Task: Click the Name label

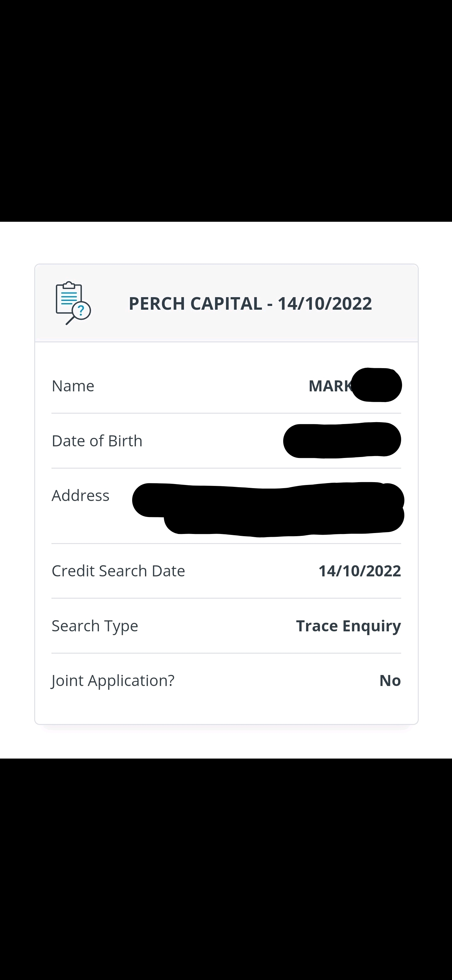Action: click(x=73, y=386)
